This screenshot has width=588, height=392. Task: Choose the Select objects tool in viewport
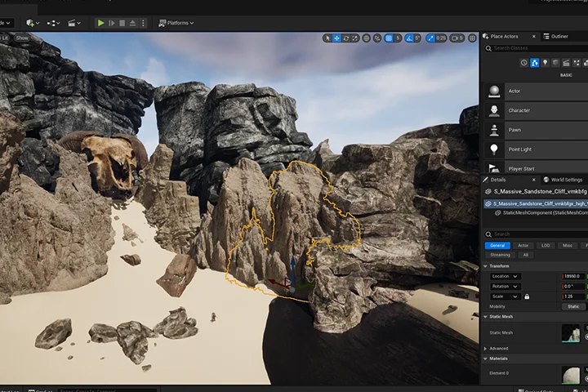pos(328,38)
